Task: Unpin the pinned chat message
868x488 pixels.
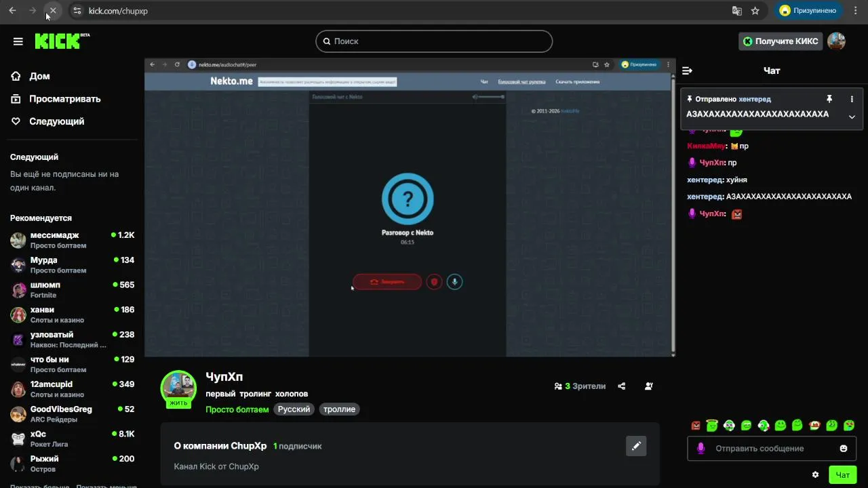Action: click(x=829, y=99)
